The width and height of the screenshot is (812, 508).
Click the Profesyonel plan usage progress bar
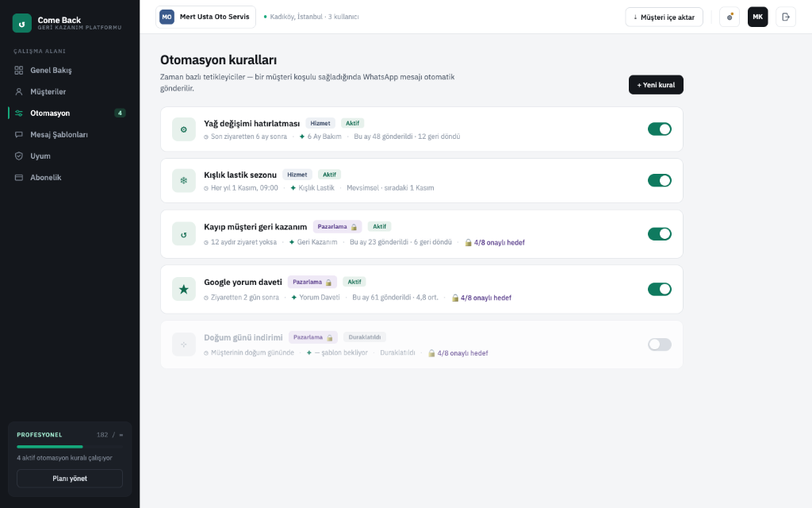[70, 447]
